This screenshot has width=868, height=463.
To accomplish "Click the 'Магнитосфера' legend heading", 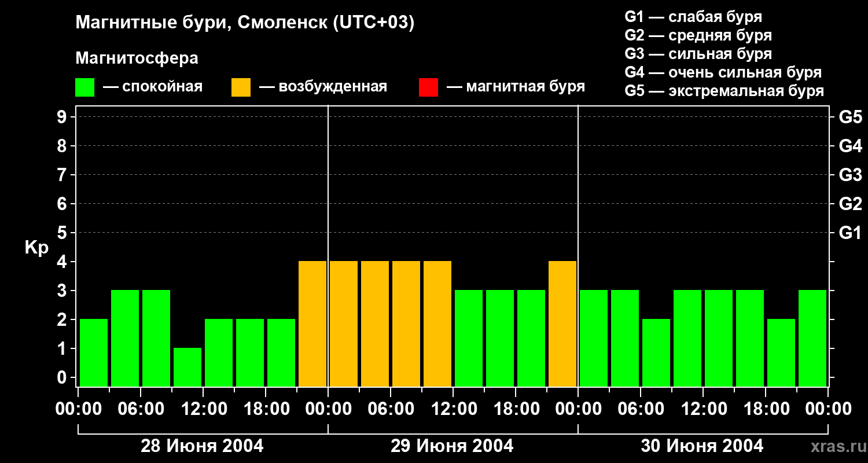I will point(137,58).
